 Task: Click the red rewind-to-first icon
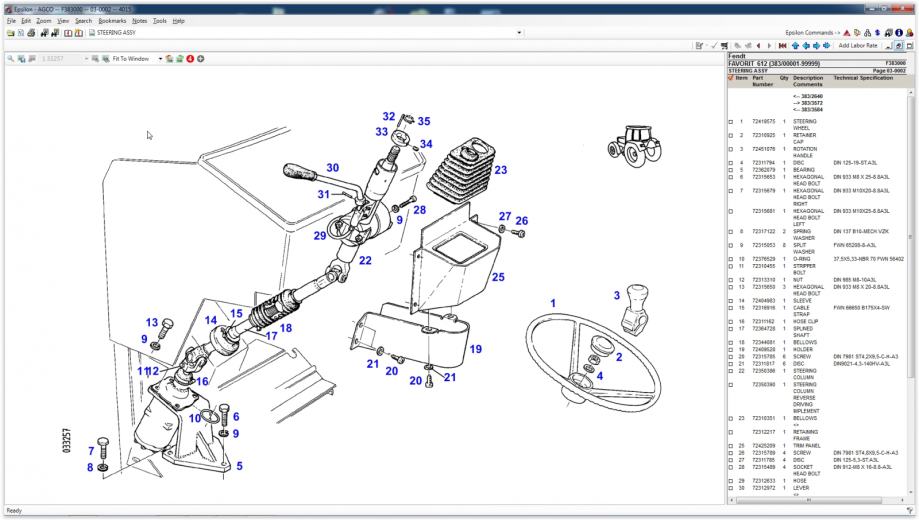782,46
